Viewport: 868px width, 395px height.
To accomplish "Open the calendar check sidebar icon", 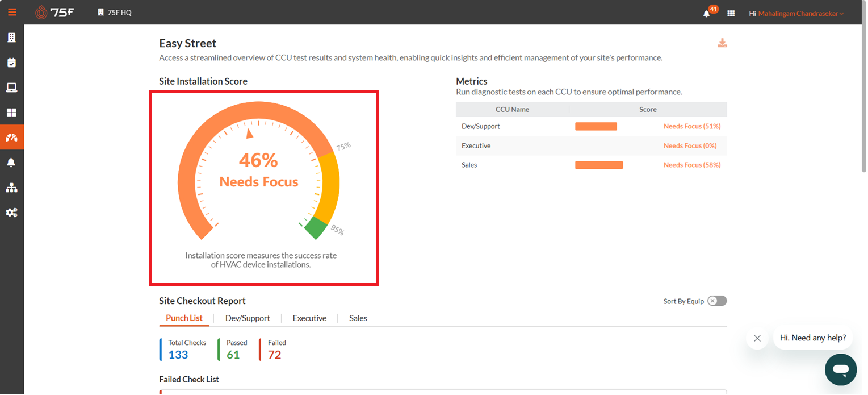I will (11, 63).
